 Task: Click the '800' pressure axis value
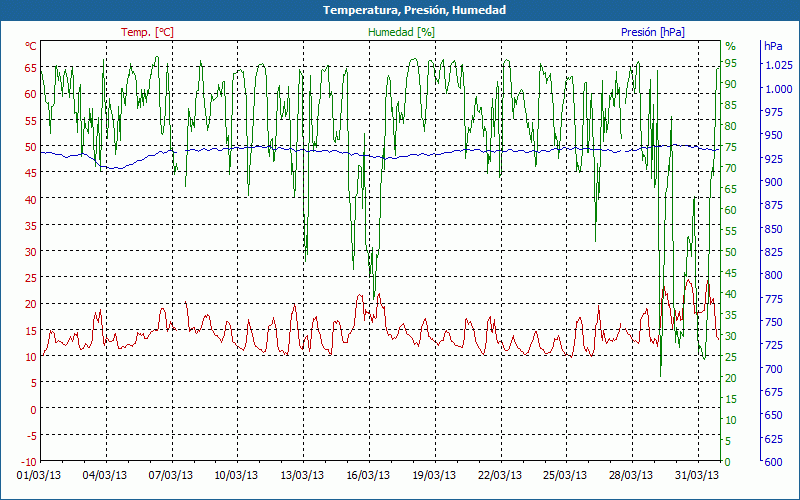pos(772,275)
